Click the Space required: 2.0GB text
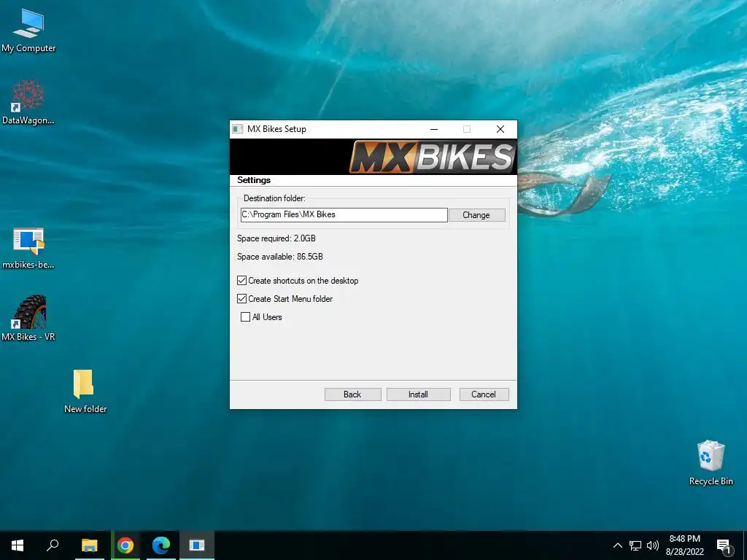The height and width of the screenshot is (560, 747). click(x=276, y=238)
